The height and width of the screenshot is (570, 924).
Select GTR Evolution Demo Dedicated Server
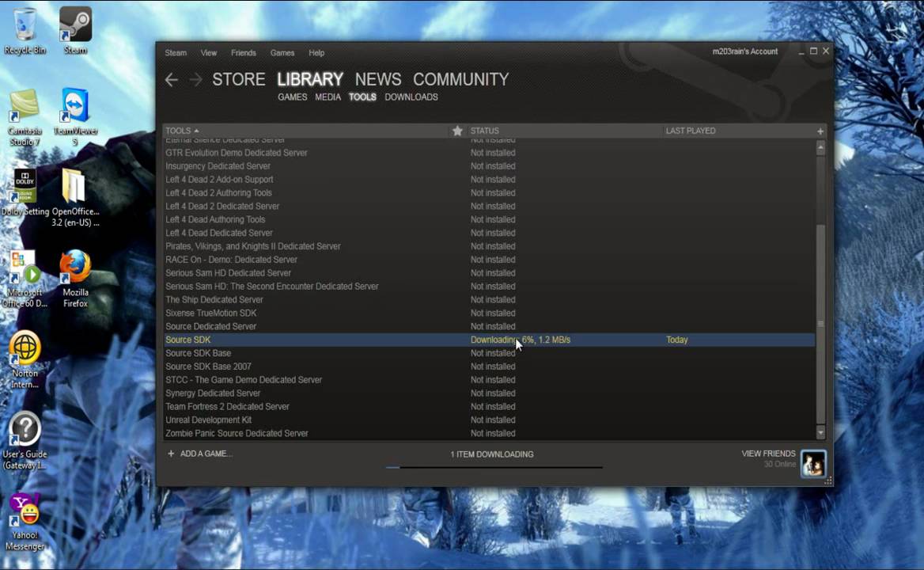click(x=489, y=153)
